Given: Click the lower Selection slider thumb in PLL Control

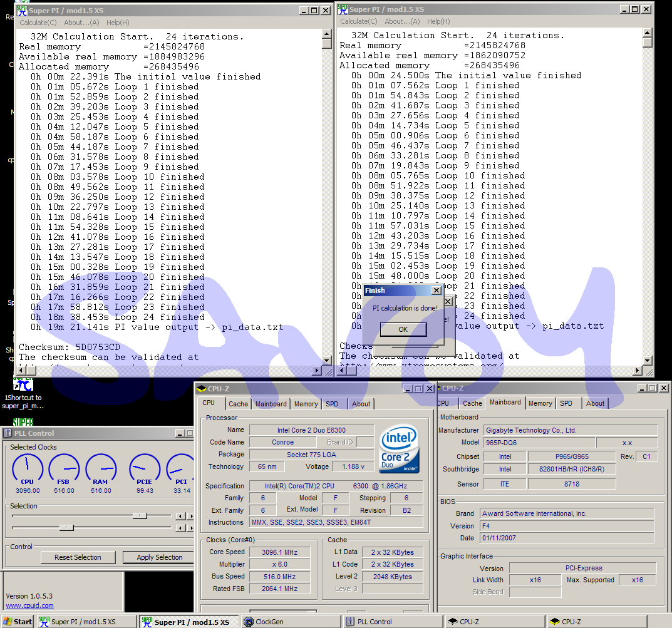Looking at the screenshot, I should point(66,528).
